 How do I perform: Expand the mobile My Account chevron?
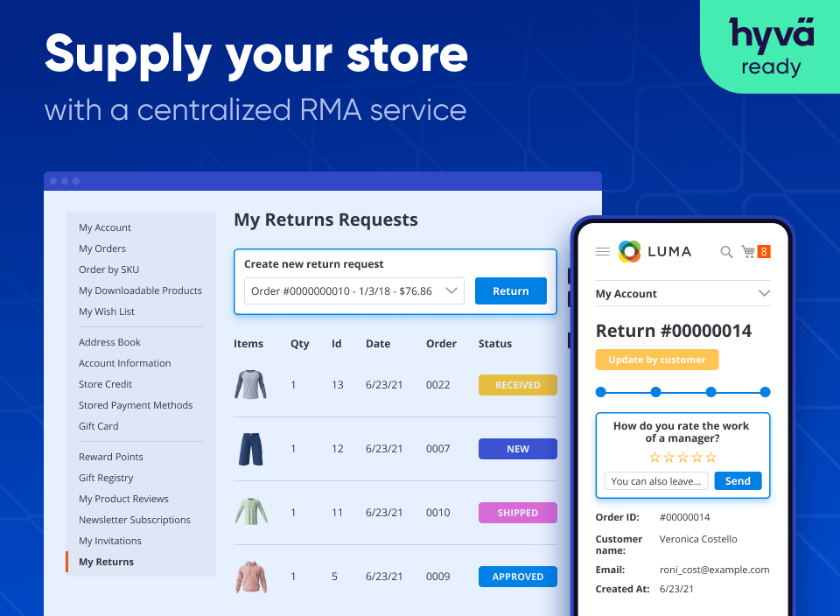point(764,293)
